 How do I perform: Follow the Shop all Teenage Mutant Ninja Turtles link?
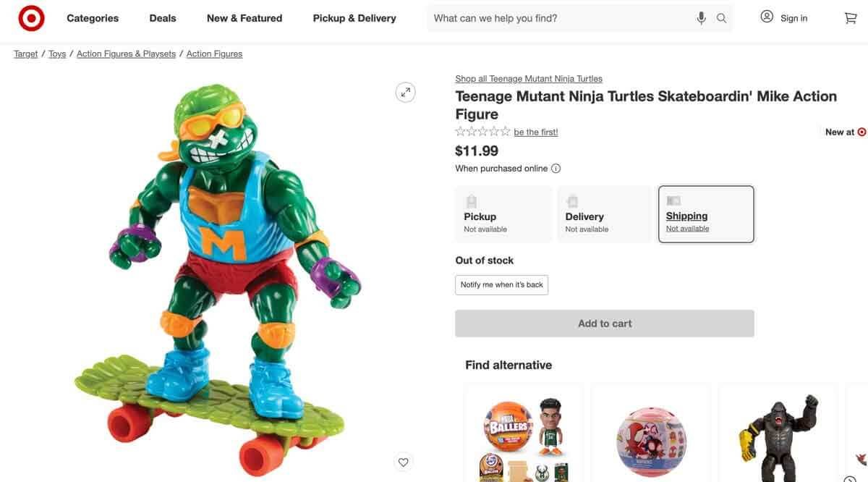coord(528,77)
